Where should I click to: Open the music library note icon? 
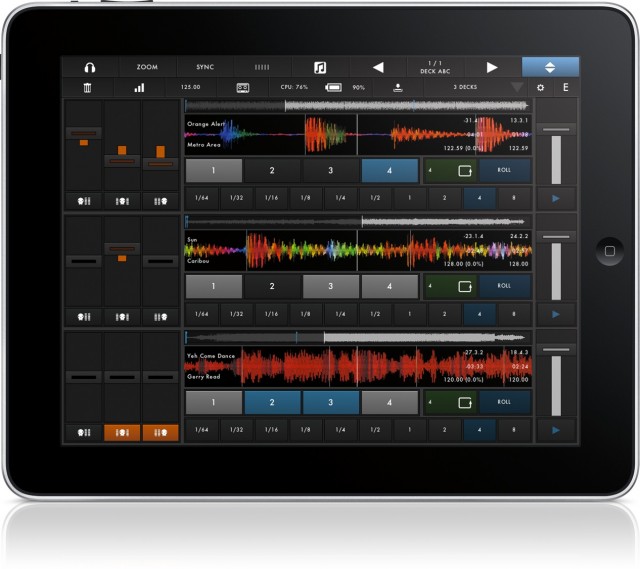(320, 67)
